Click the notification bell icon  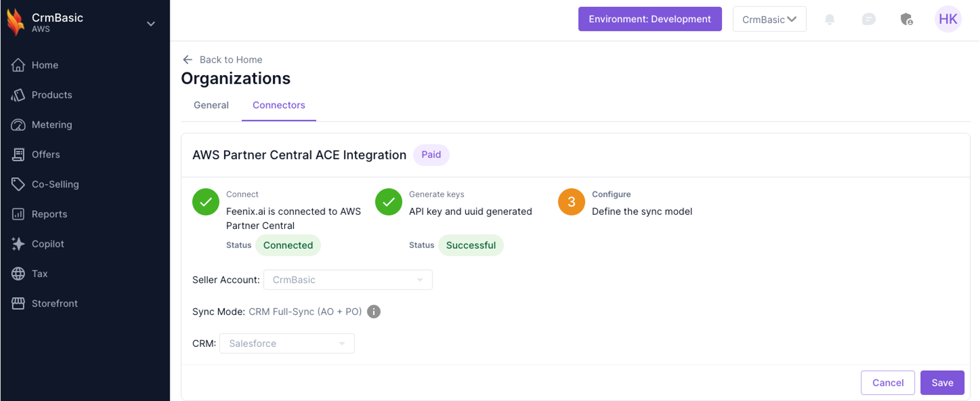click(x=830, y=19)
